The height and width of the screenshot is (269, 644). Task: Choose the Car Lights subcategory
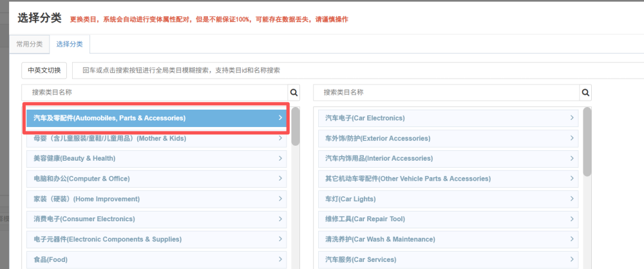(x=448, y=199)
